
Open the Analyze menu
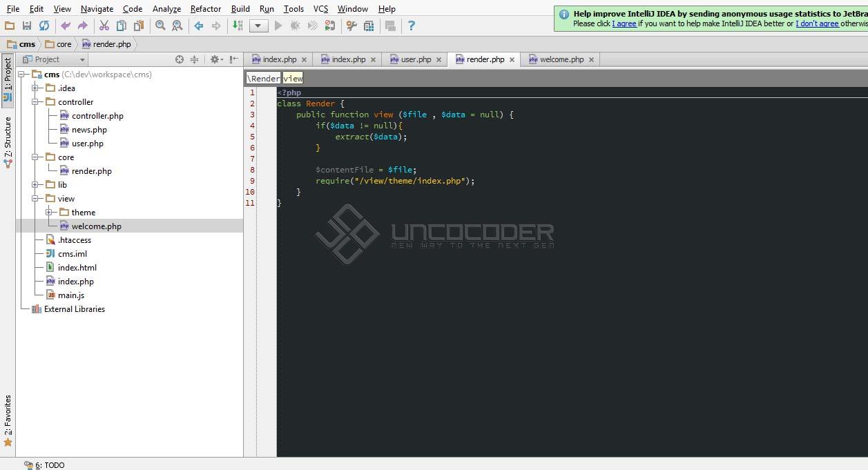click(166, 9)
